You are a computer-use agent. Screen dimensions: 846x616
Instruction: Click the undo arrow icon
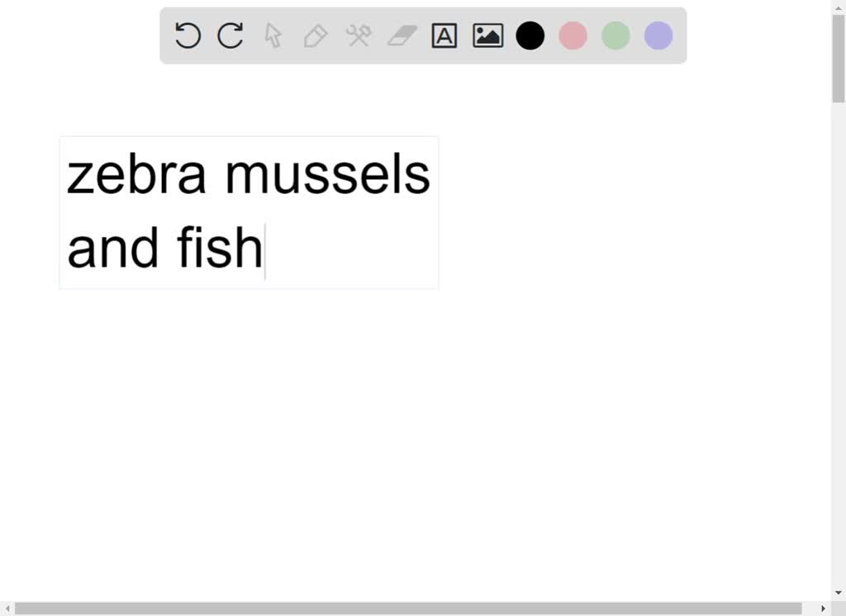(x=188, y=36)
